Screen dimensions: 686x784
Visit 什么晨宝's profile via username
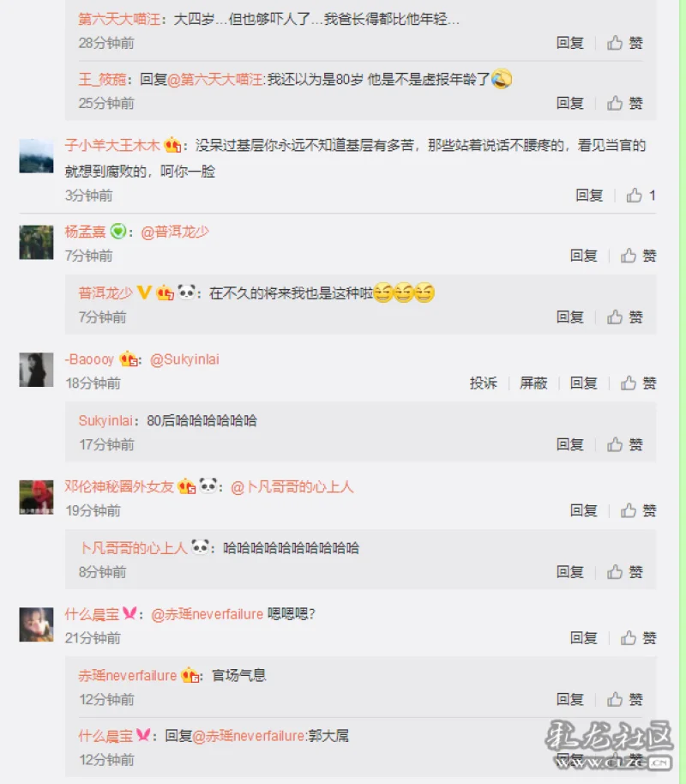point(92,614)
